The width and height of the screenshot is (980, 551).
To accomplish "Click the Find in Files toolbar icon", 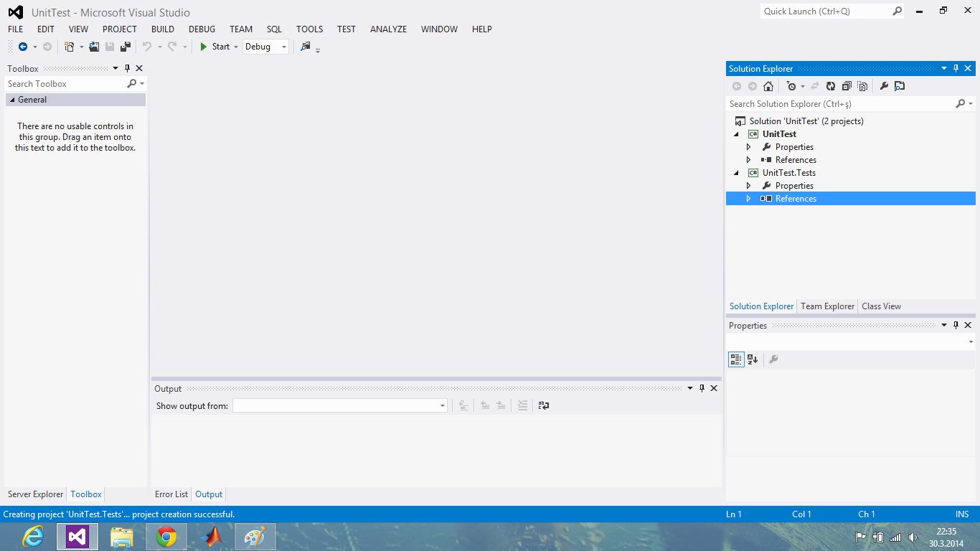I will tap(306, 47).
